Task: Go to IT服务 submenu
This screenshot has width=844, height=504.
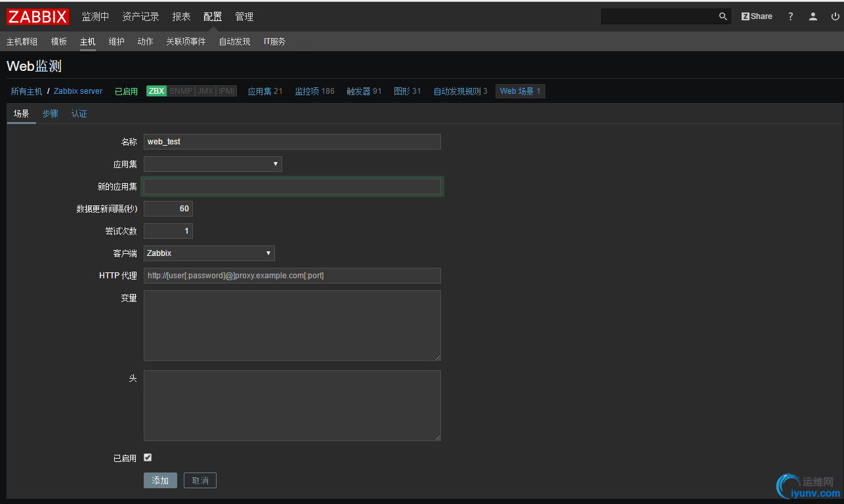Action: [275, 41]
